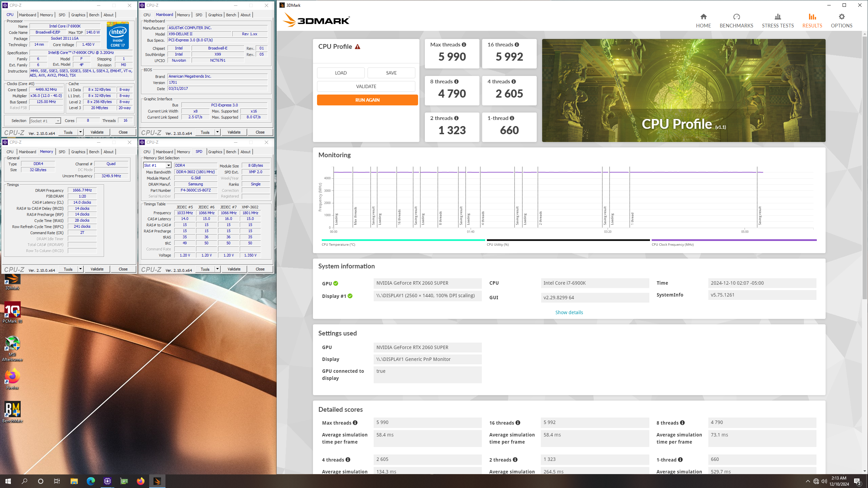This screenshot has width=868, height=488.
Task: Click Cortana circle on taskbar
Action: tap(41, 481)
